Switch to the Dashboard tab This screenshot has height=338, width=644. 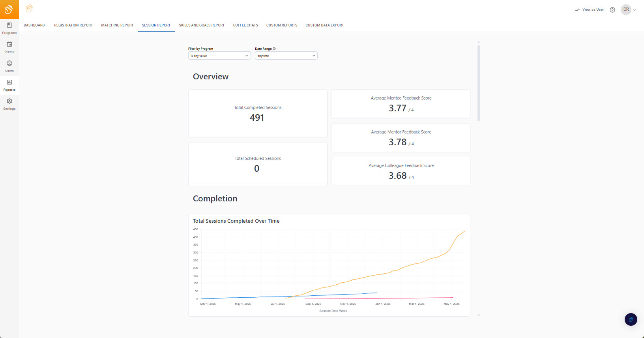click(34, 25)
